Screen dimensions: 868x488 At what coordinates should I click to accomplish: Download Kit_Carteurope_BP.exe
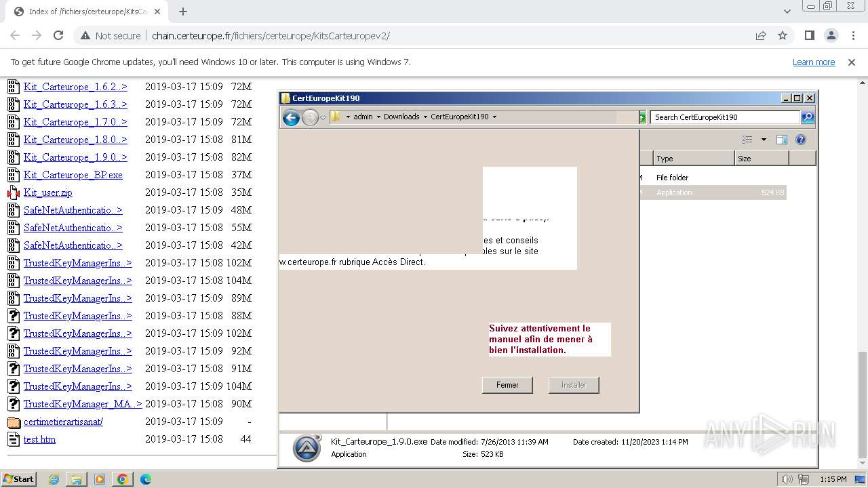point(73,175)
